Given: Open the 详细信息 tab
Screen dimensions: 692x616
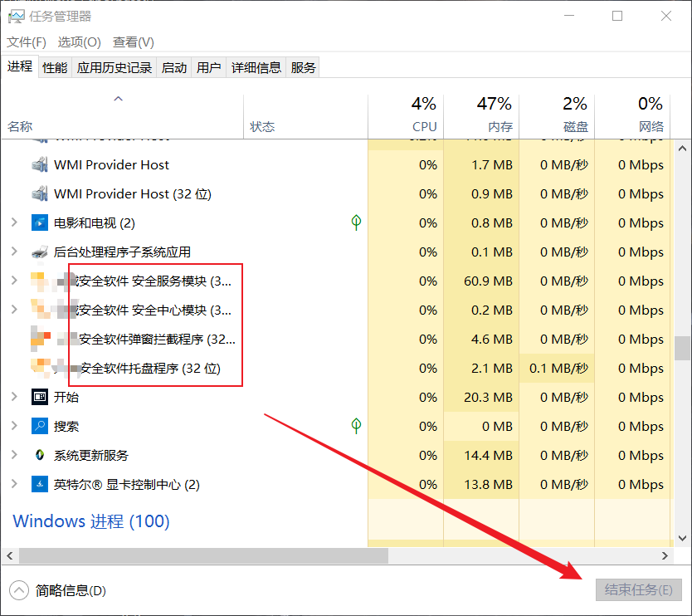Looking at the screenshot, I should point(256,67).
